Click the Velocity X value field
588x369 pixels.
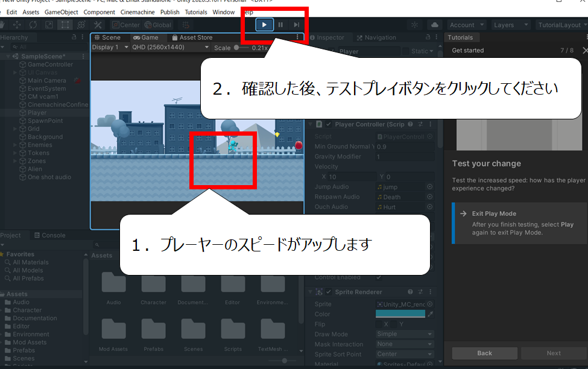pos(352,177)
